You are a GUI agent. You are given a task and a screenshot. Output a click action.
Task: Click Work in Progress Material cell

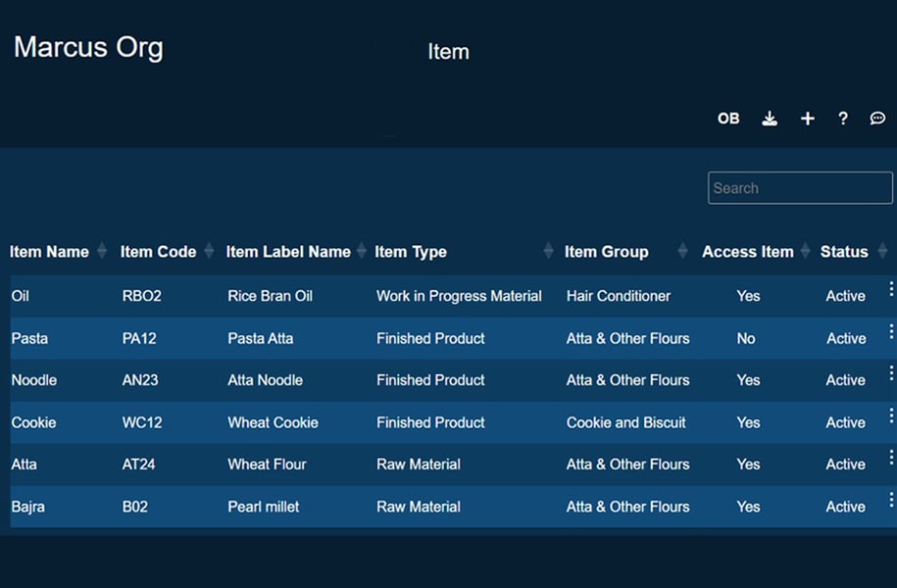[x=459, y=296]
